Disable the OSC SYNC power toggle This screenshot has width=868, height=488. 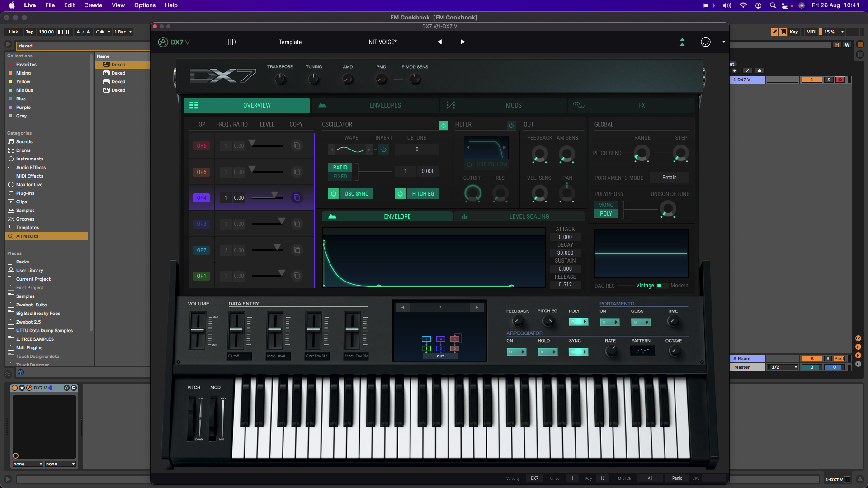(334, 194)
